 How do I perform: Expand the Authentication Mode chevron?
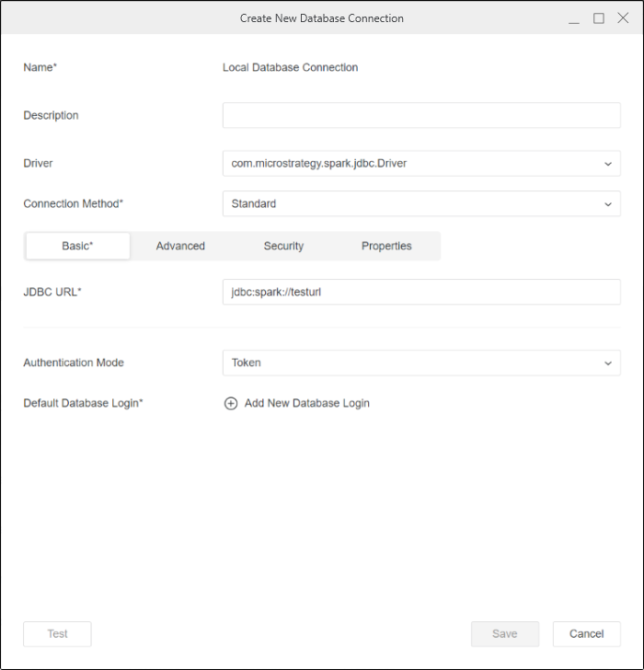(x=608, y=364)
